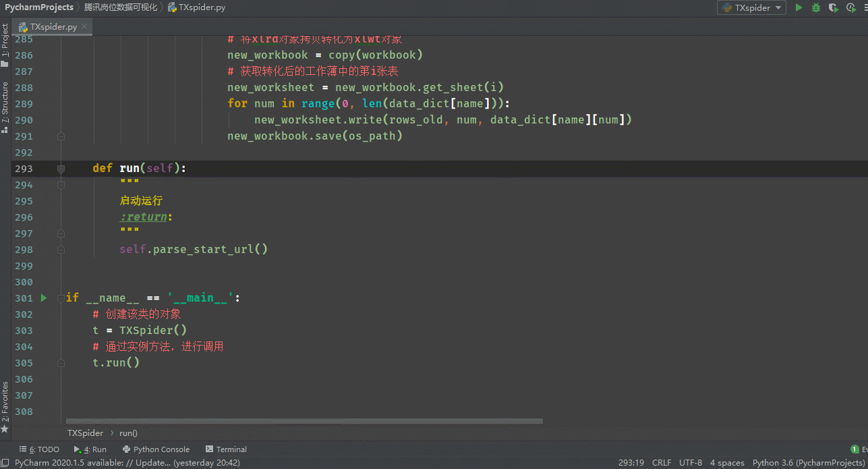Toggle fold end marker at line 291
Image resolution: width=868 pixels, height=469 pixels.
click(x=61, y=136)
